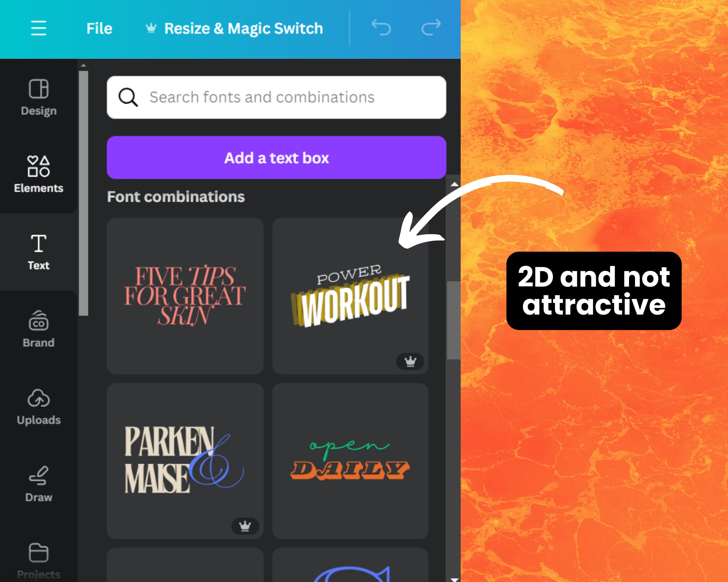This screenshot has height=582, width=728.
Task: Choose the Parken & Maise font combination
Action: coord(185,461)
